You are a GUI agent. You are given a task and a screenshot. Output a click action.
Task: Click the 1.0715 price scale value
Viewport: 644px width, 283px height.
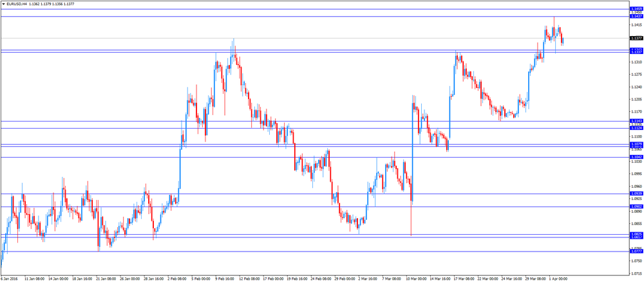637,273
